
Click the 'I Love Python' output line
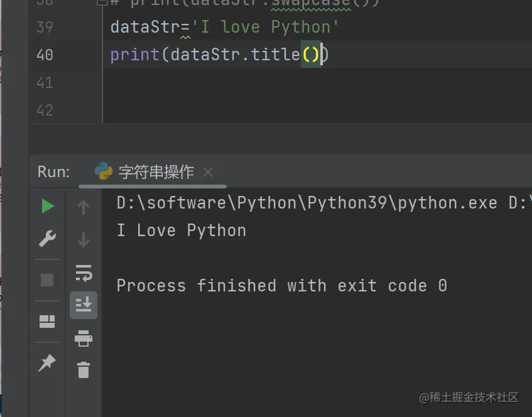pos(182,230)
